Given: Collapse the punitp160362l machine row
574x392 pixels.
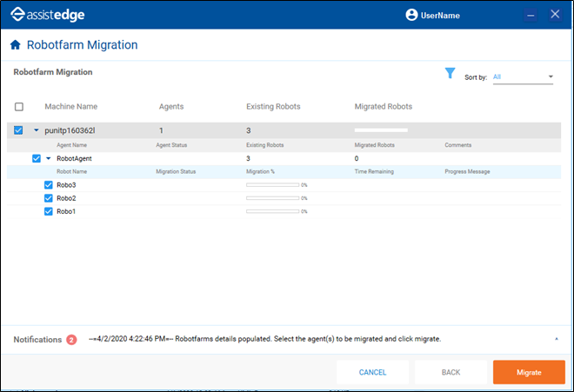Looking at the screenshot, I should click(36, 130).
